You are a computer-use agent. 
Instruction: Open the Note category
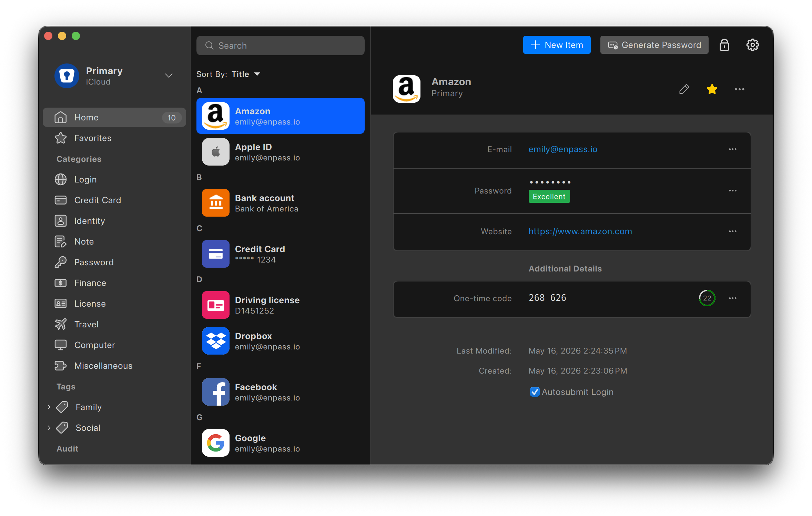114,241
